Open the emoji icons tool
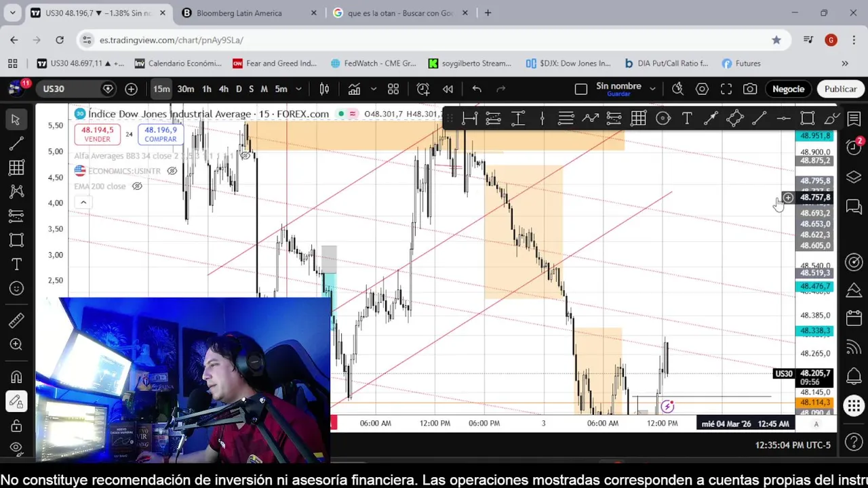 pos(16,289)
